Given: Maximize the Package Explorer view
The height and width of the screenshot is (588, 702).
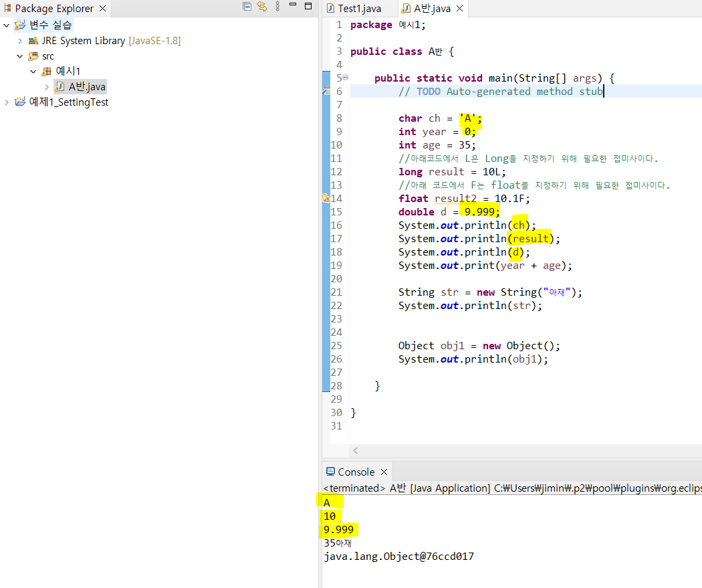Looking at the screenshot, I should 308,6.
